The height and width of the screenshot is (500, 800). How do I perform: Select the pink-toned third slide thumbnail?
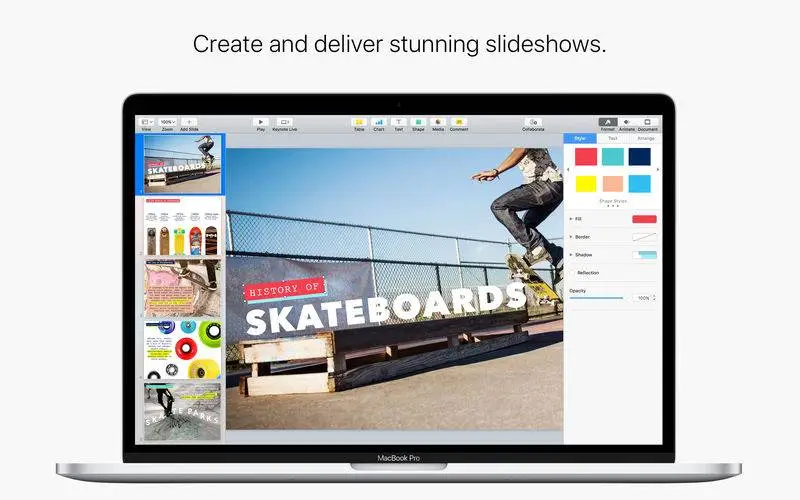(x=182, y=288)
